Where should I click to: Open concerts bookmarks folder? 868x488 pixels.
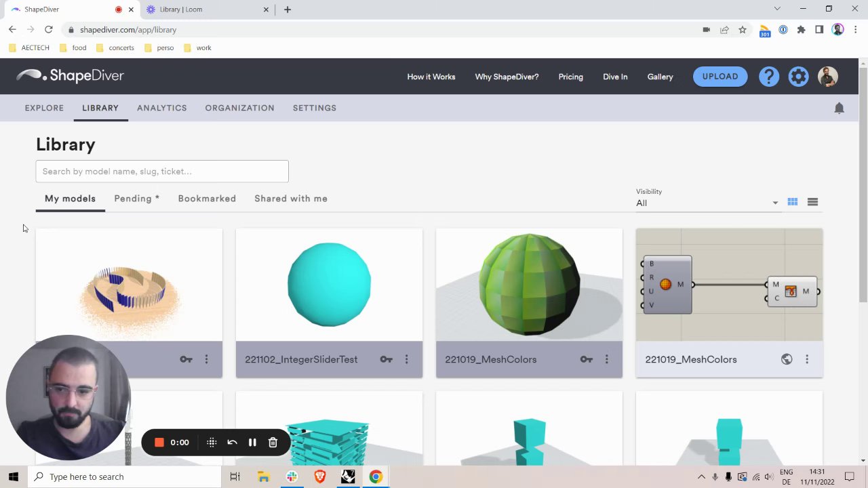pyautogui.click(x=115, y=48)
